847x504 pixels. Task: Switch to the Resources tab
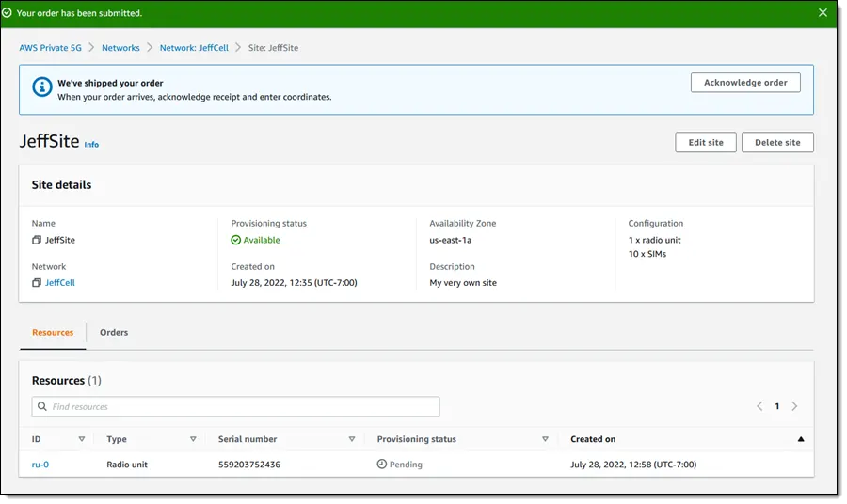53,333
